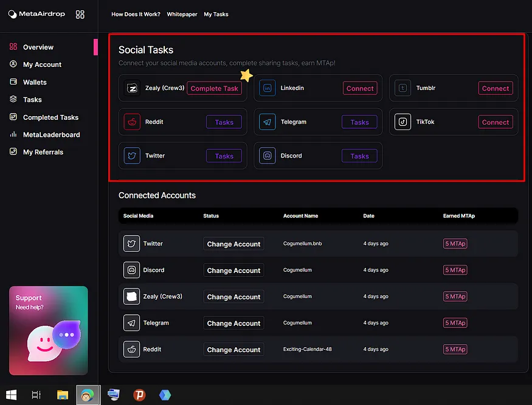Open the orange P app on the taskbar

139,395
